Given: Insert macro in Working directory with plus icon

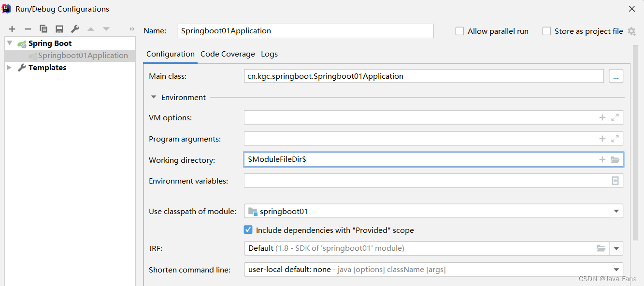Looking at the screenshot, I should [x=602, y=159].
